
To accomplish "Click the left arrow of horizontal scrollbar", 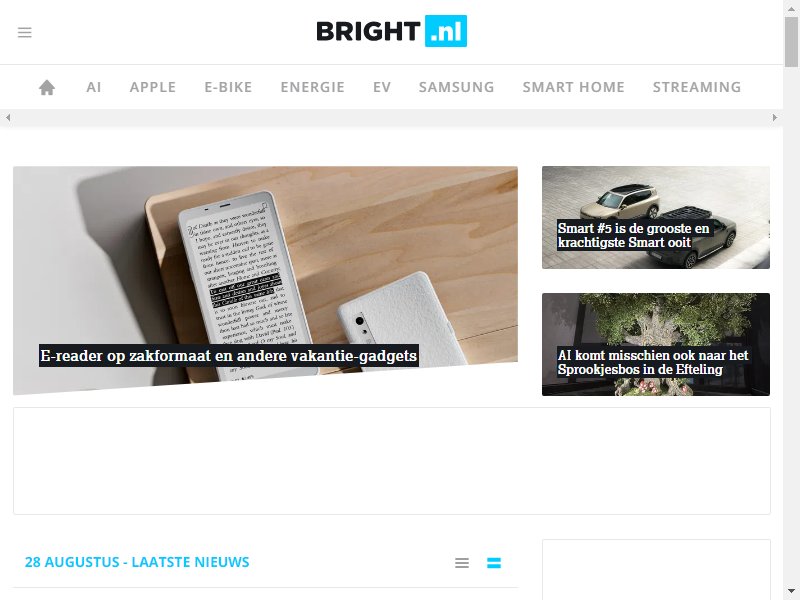I will [x=8, y=117].
